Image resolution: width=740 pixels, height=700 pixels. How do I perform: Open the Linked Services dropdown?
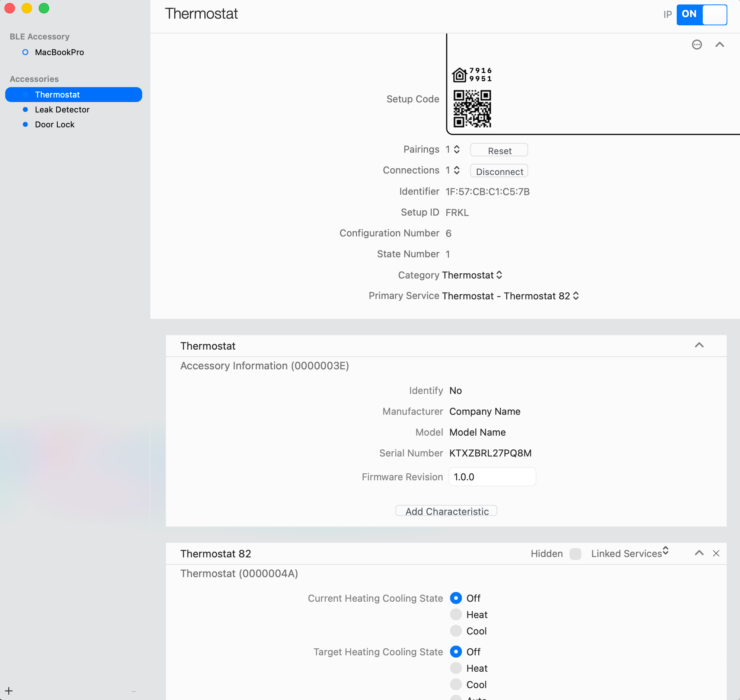[629, 553]
